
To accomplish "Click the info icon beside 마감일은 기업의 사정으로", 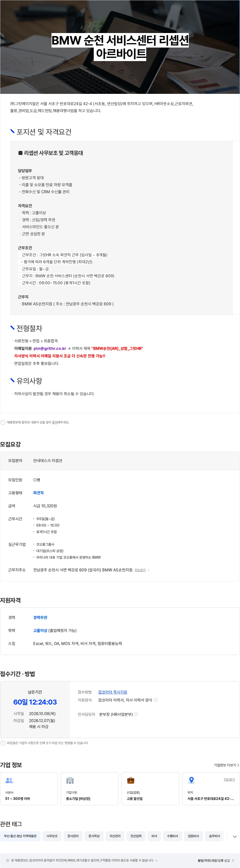I will tap(3, 743).
